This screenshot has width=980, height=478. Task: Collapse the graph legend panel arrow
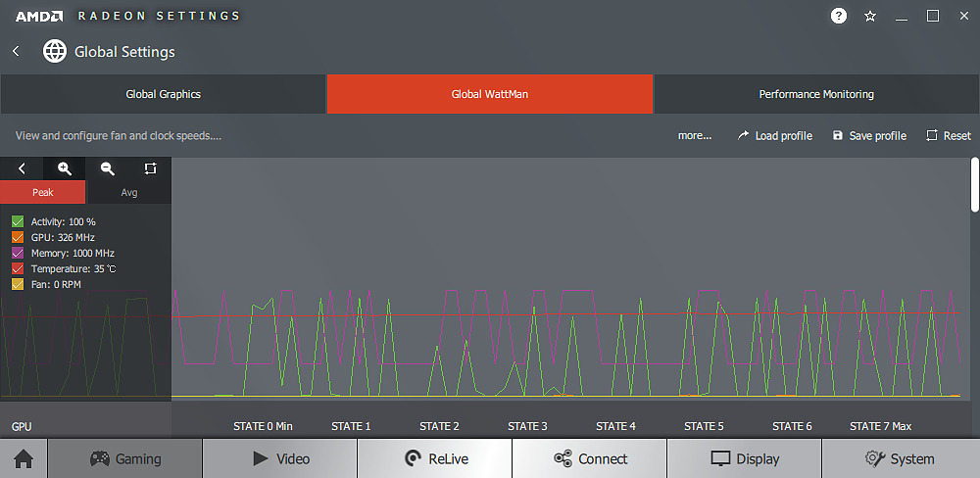[x=22, y=168]
